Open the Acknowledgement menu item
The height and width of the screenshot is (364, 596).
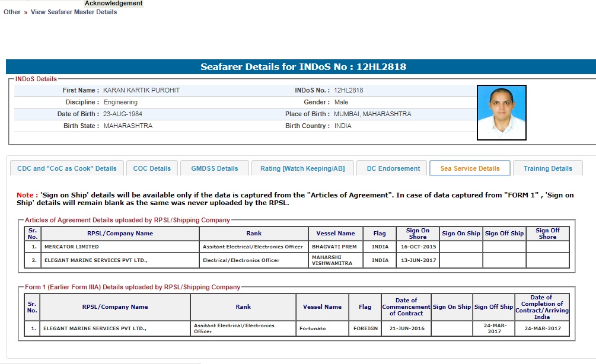point(113,4)
